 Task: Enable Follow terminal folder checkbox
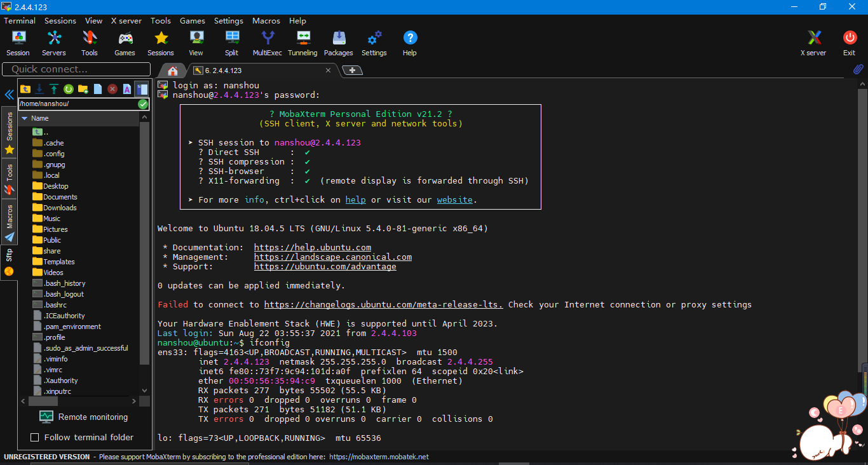(x=35, y=437)
